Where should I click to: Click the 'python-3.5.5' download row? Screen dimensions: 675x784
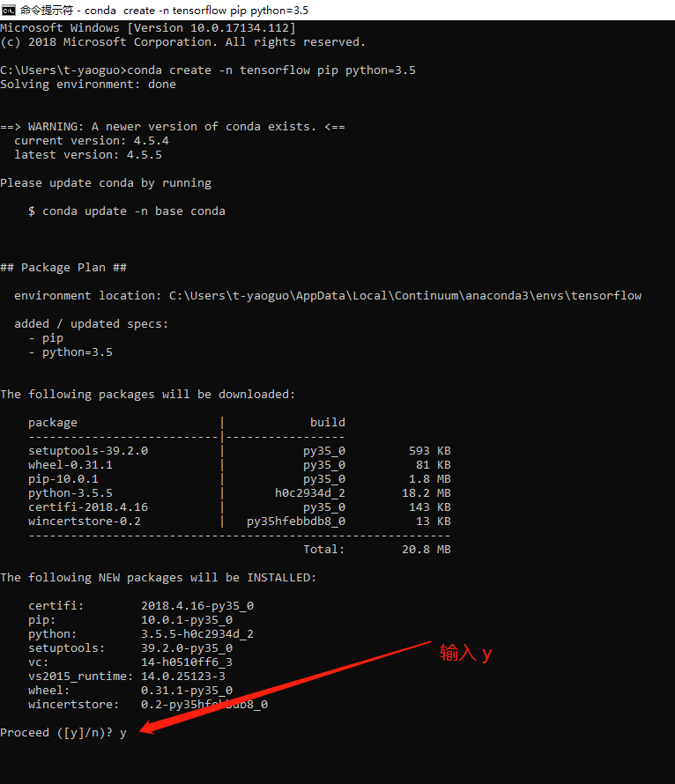70,493
